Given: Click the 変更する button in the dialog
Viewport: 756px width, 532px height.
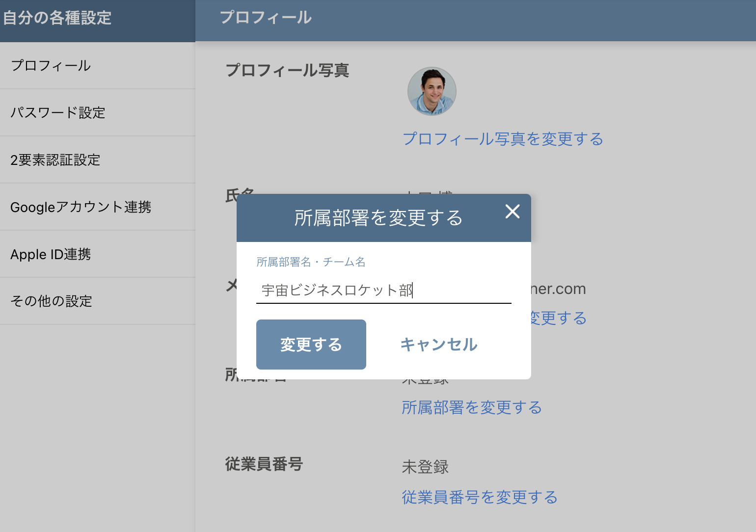Looking at the screenshot, I should coord(311,345).
